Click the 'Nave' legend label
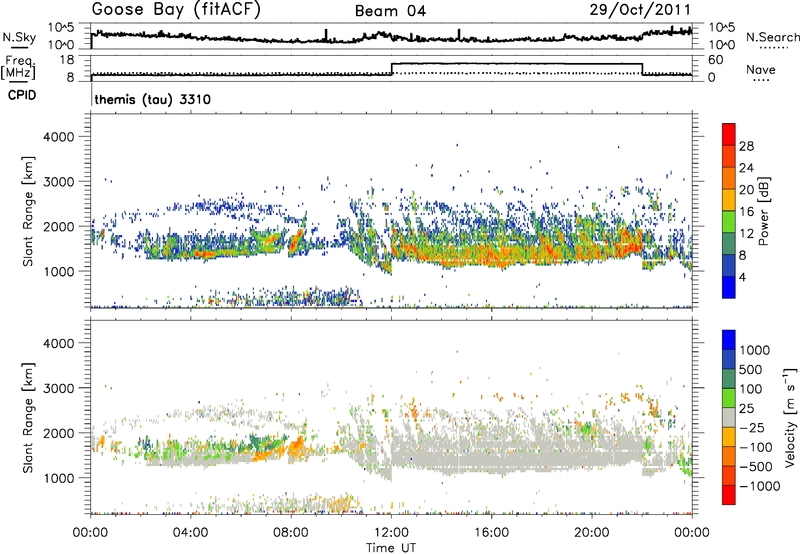The image size is (800, 554). (x=761, y=70)
